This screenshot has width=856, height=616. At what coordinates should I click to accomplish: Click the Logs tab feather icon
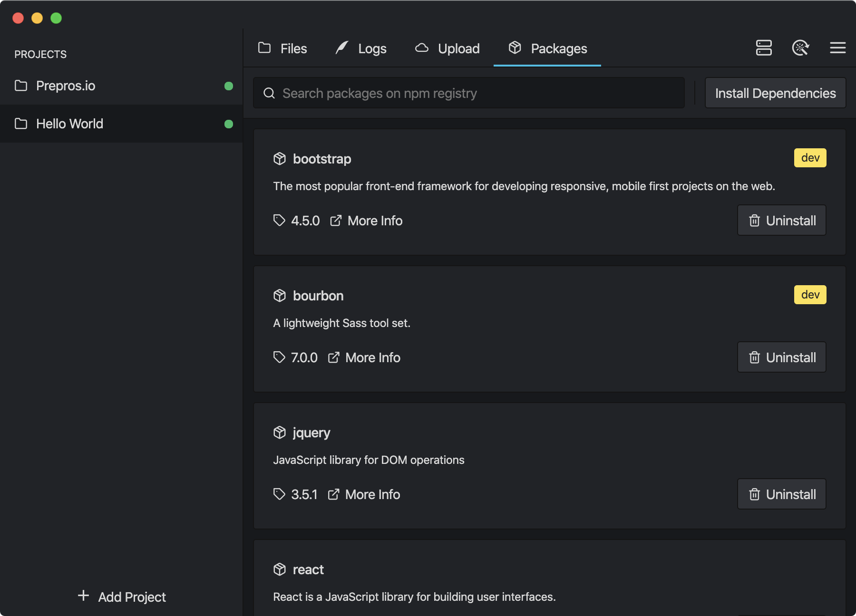click(x=342, y=48)
